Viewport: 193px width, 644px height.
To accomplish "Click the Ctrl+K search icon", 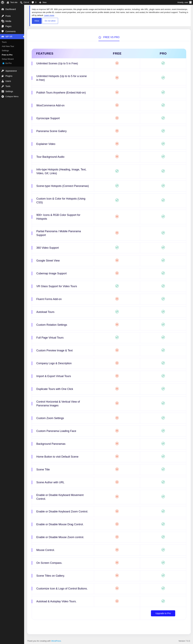I will [x=21, y=3].
